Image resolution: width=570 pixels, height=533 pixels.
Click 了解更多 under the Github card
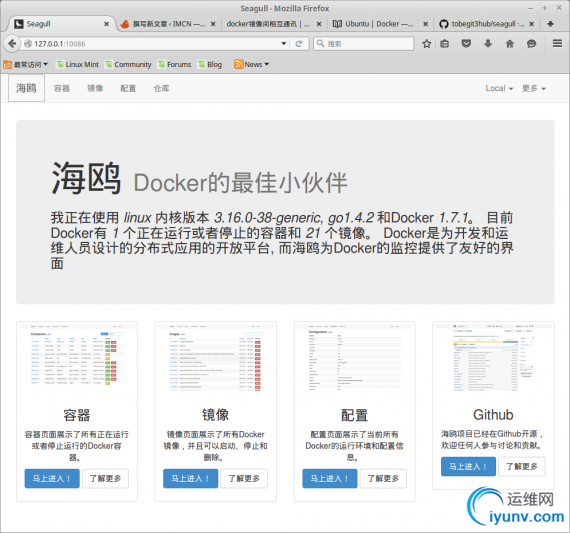tap(522, 466)
